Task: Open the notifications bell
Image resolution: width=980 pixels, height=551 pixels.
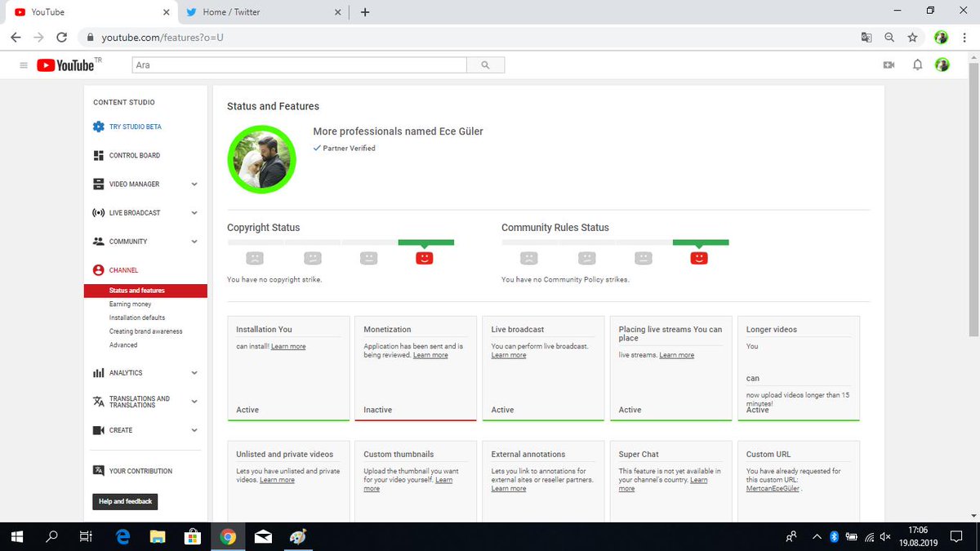Action: click(x=917, y=65)
